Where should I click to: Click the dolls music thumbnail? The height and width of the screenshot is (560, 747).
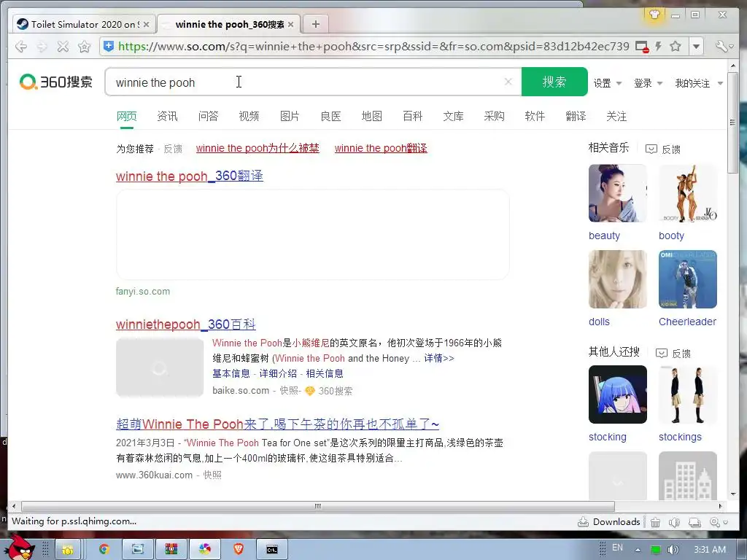click(618, 279)
